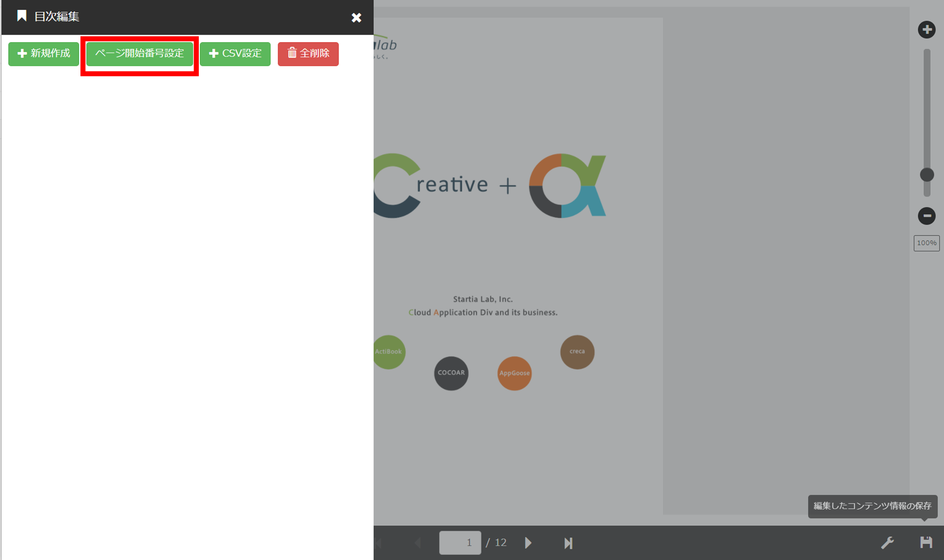Image resolution: width=944 pixels, height=560 pixels.
Task: Click the ActiBook circle on page
Action: point(389,352)
